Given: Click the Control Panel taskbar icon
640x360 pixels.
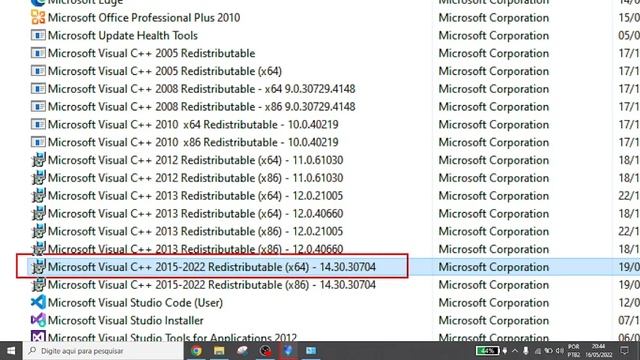Looking at the screenshot, I should pos(311,351).
